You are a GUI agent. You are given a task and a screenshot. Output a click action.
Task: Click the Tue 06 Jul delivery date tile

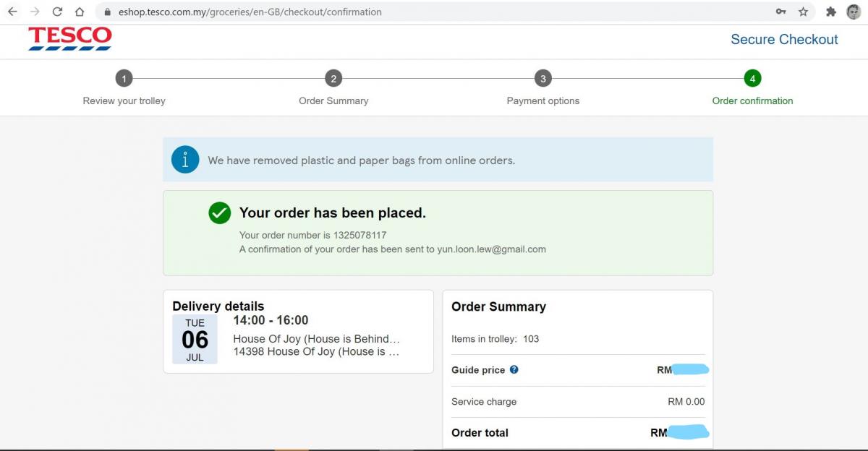point(195,339)
